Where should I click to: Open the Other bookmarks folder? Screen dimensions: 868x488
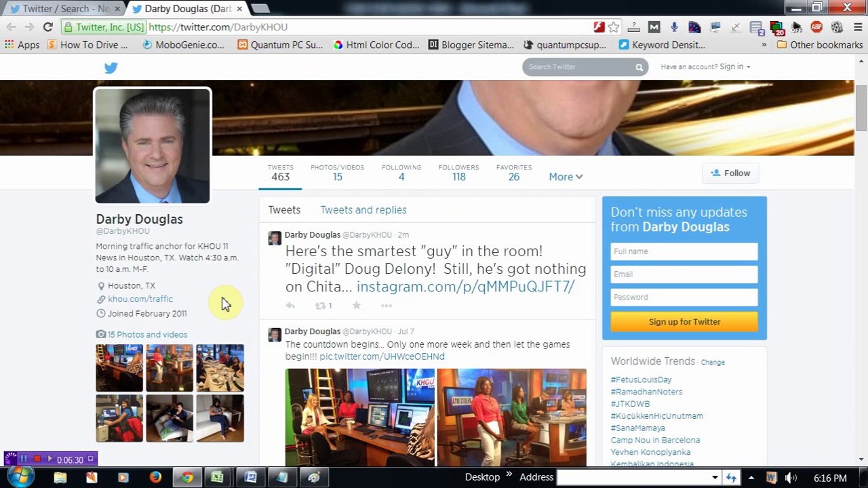coord(820,45)
